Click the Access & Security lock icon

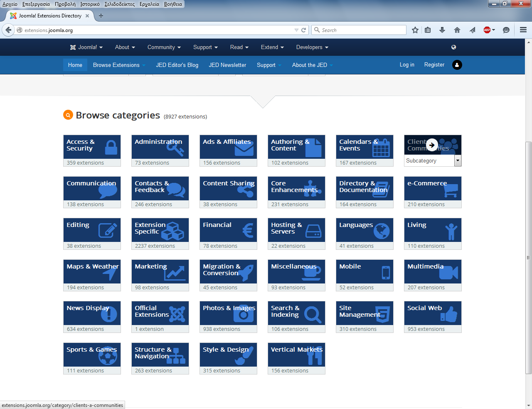111,148
